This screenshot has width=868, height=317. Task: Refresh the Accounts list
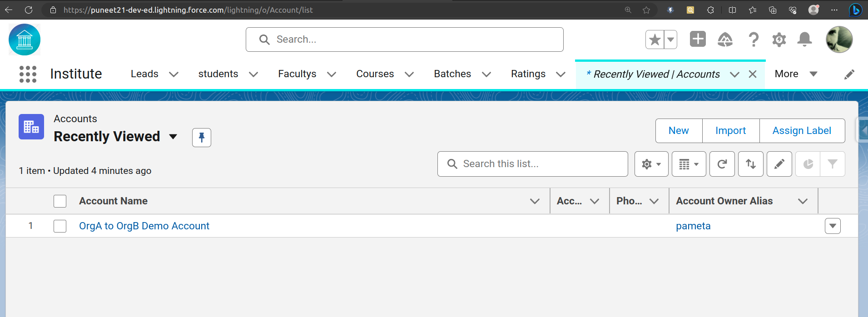coord(722,164)
